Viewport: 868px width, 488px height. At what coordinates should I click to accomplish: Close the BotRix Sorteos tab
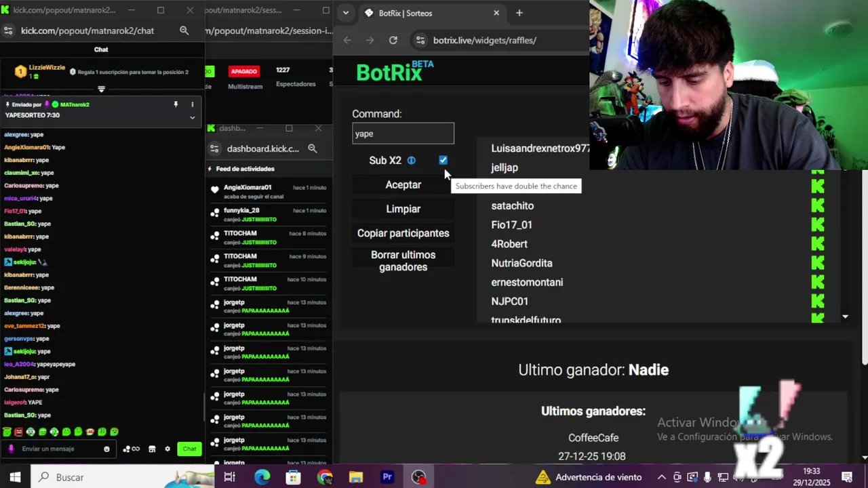(496, 13)
